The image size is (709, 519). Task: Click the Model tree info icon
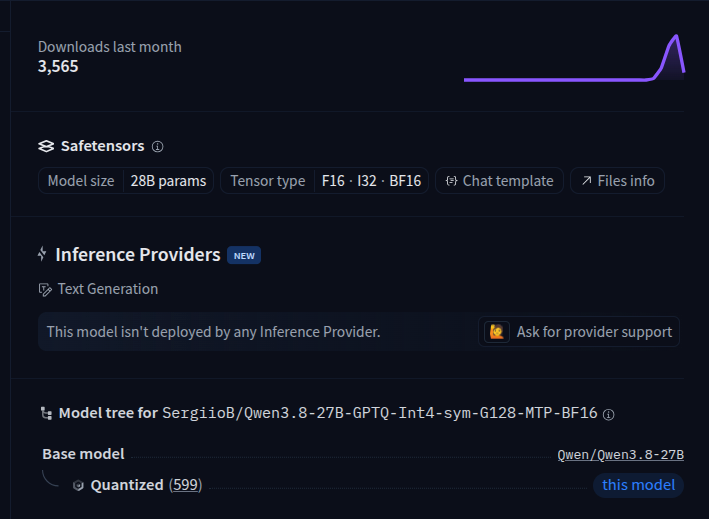609,415
